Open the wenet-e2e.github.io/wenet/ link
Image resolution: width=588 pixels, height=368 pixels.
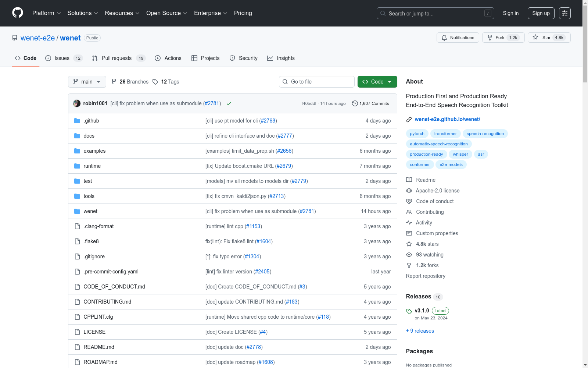pyautogui.click(x=447, y=119)
